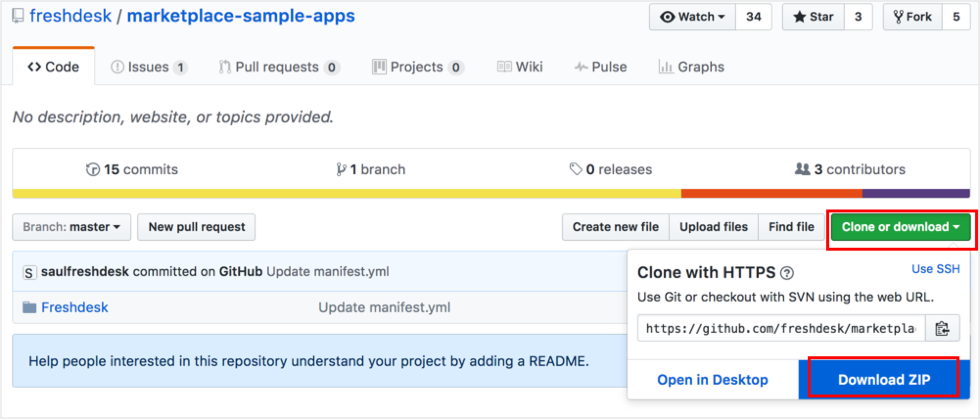Open the freshdesk owner link
980x419 pixels.
coord(70,16)
